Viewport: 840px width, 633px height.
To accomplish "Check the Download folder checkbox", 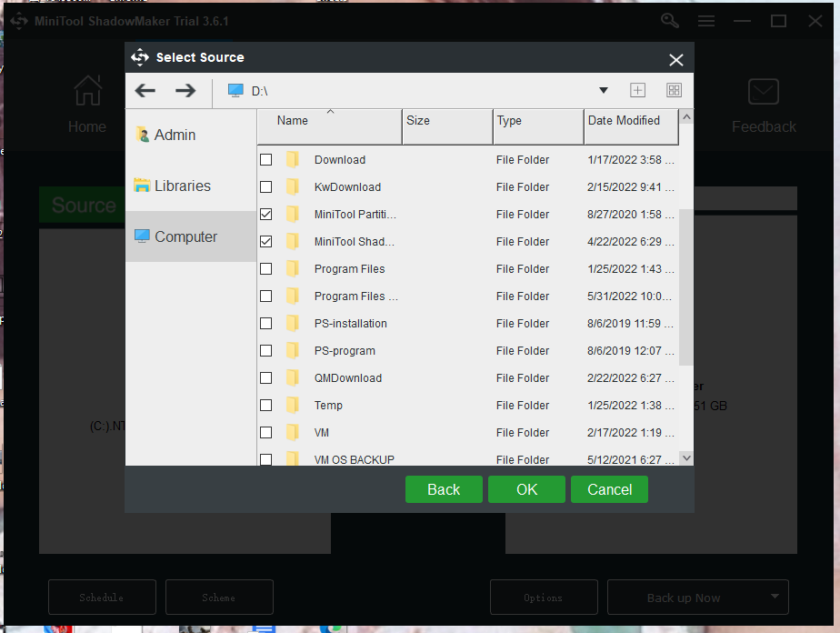I will [265, 160].
